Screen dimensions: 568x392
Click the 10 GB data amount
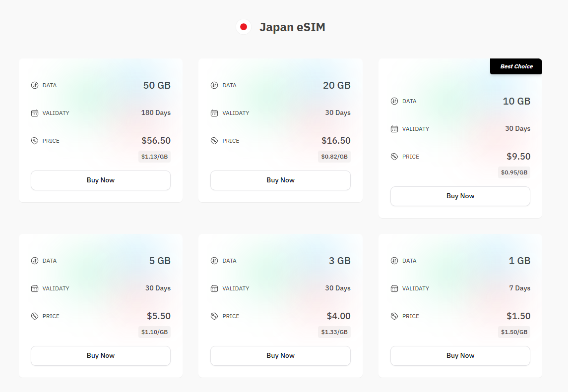516,102
